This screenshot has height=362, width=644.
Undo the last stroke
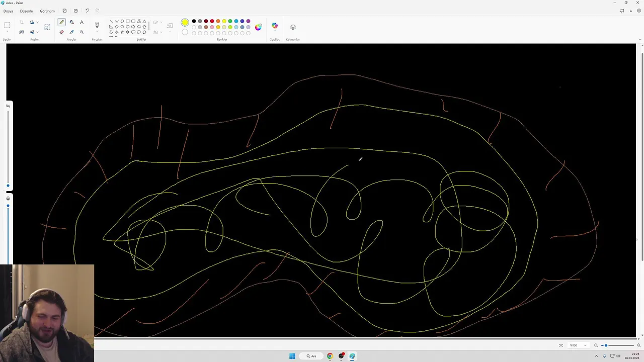pyautogui.click(x=87, y=11)
